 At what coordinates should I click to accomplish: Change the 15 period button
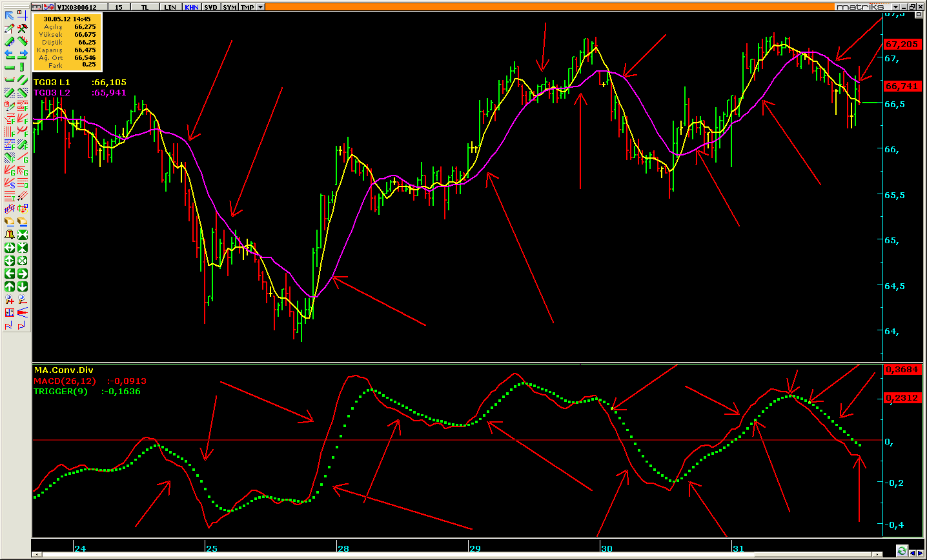pyautogui.click(x=119, y=7)
